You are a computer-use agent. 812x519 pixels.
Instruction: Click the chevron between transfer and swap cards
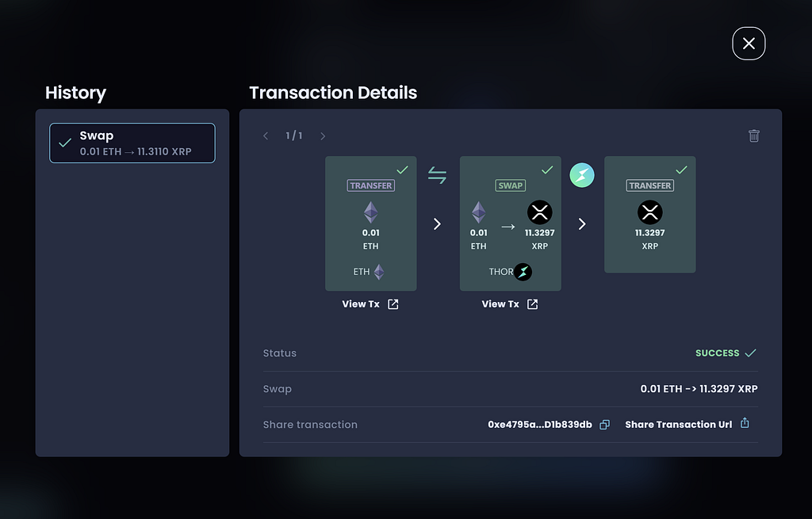[437, 223]
